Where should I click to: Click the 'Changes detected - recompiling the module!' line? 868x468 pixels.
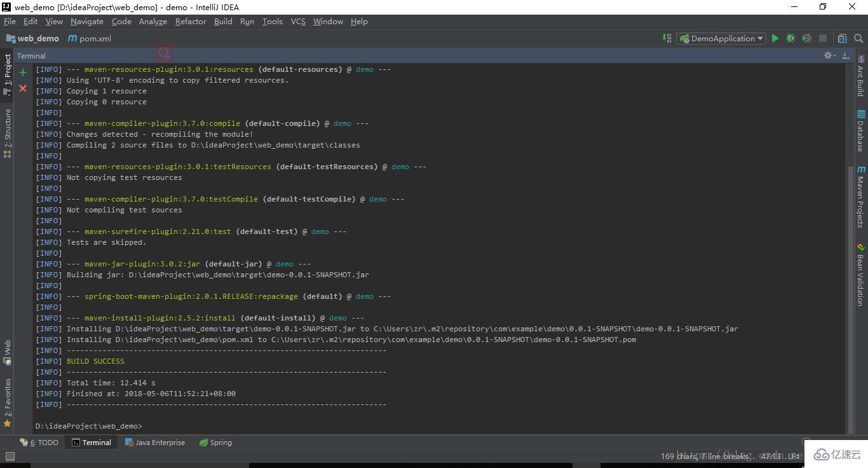(144, 134)
